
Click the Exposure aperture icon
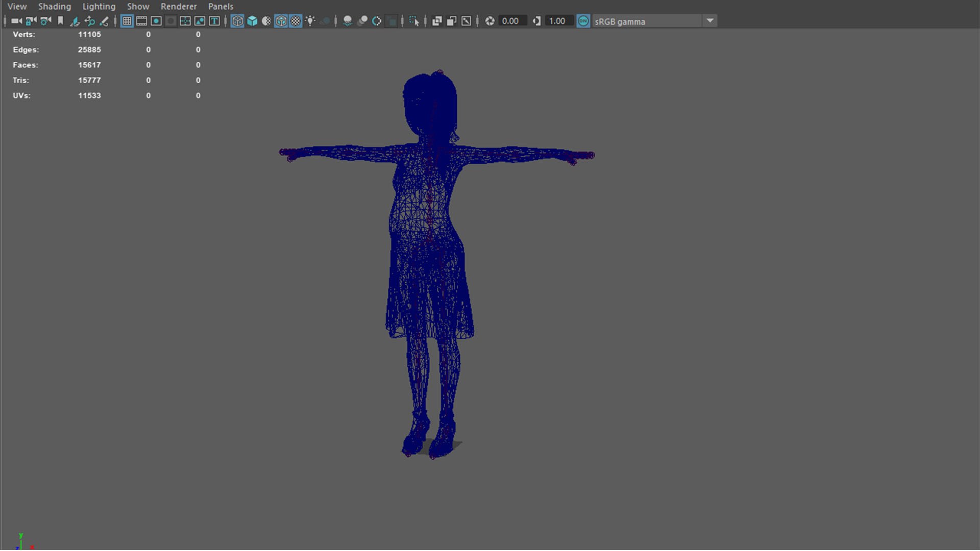tap(490, 21)
